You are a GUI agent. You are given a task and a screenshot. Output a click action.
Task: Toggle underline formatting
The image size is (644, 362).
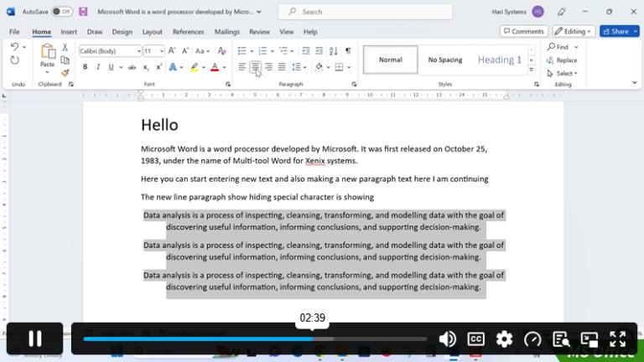pos(111,67)
